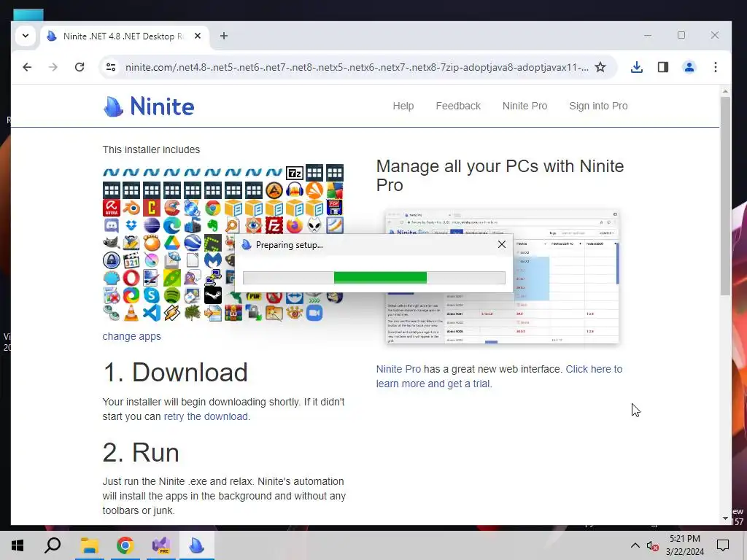Open File Explorer from taskbar
Screen dimensions: 747x560
click(x=89, y=545)
